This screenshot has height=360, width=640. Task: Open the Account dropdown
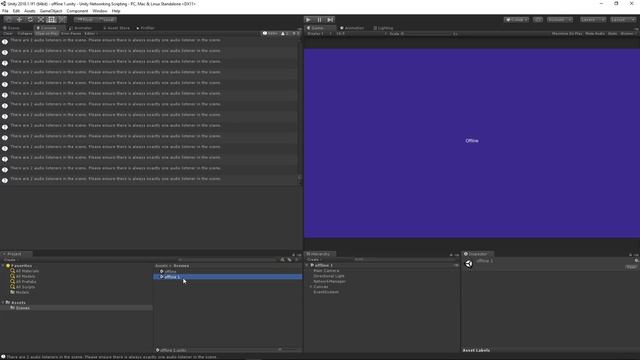(560, 20)
